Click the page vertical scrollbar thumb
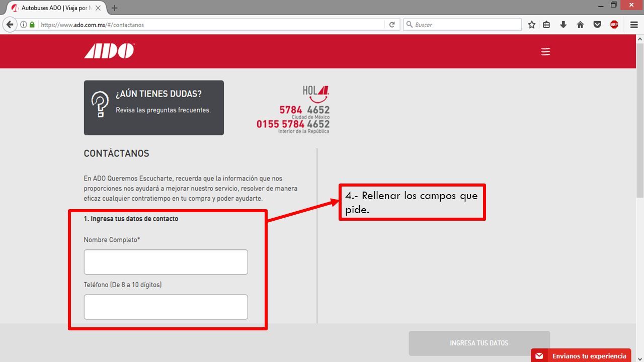This screenshot has width=644, height=362. [639, 120]
